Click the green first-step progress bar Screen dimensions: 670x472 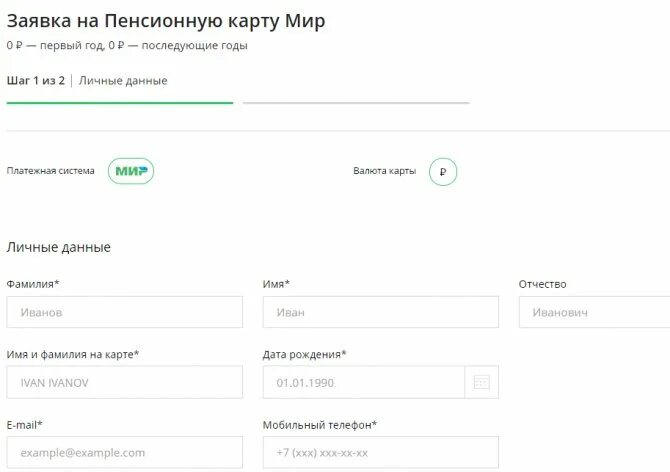[x=120, y=103]
